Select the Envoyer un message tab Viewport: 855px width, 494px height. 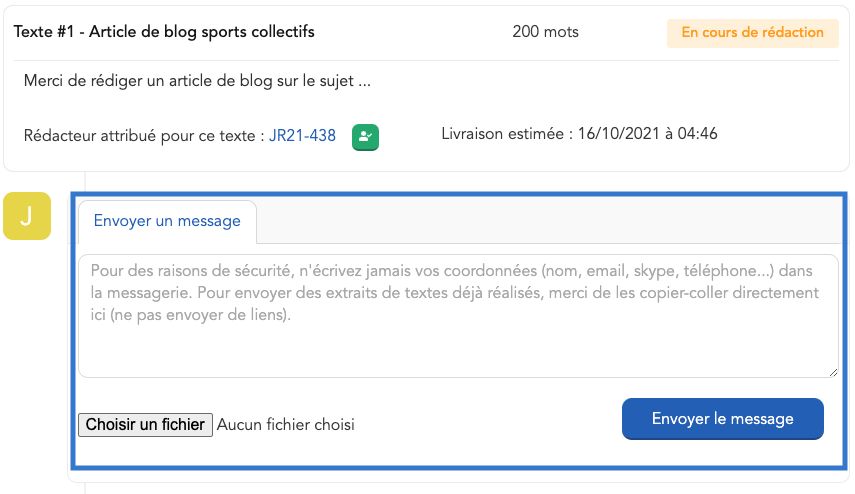pyautogui.click(x=167, y=221)
